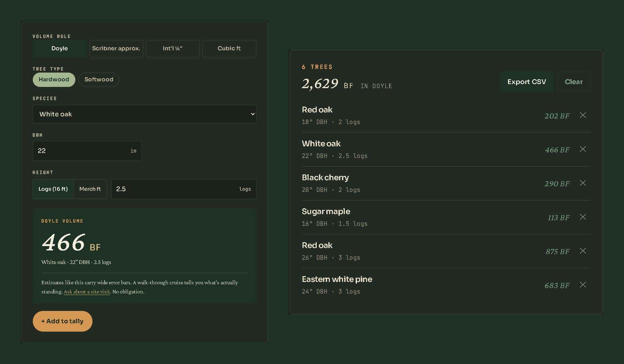624x364 pixels.
Task: Open the Ask about a site visit link
Action: point(87,292)
